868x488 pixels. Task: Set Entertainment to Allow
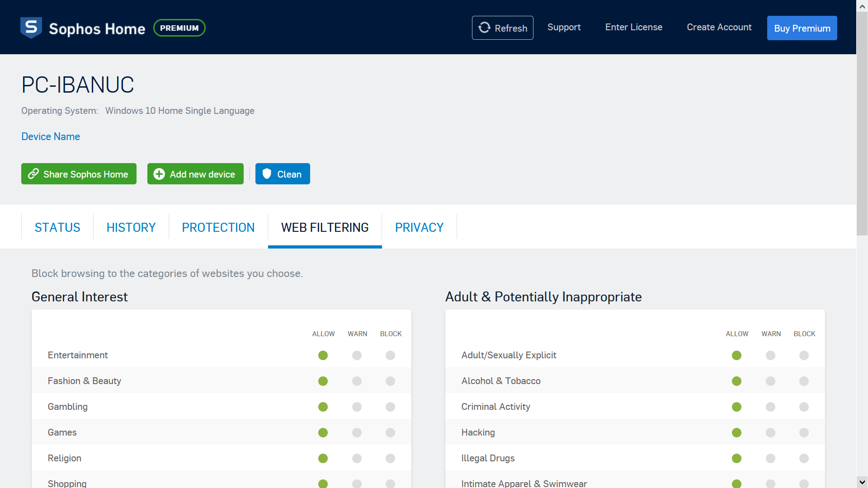coord(323,355)
